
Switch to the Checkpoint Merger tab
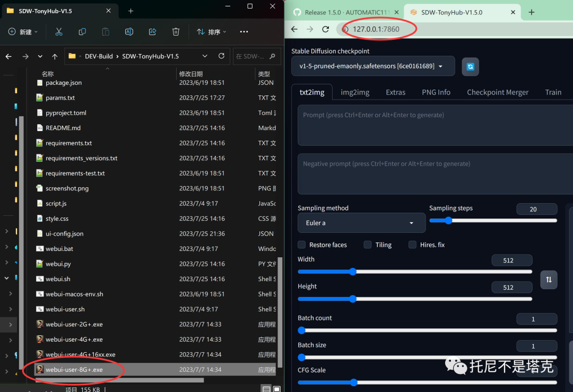497,92
